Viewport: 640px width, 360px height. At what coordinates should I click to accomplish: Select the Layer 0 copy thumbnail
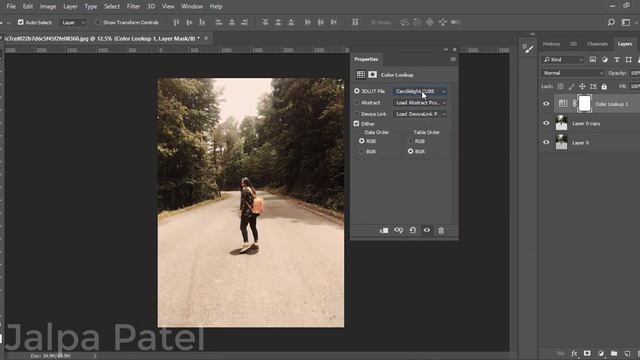coord(562,123)
